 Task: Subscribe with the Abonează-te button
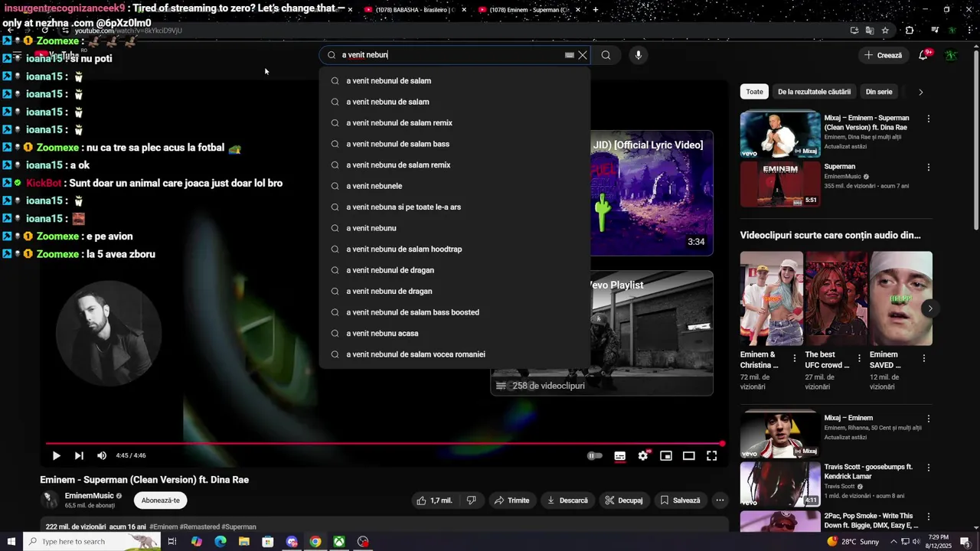(161, 500)
